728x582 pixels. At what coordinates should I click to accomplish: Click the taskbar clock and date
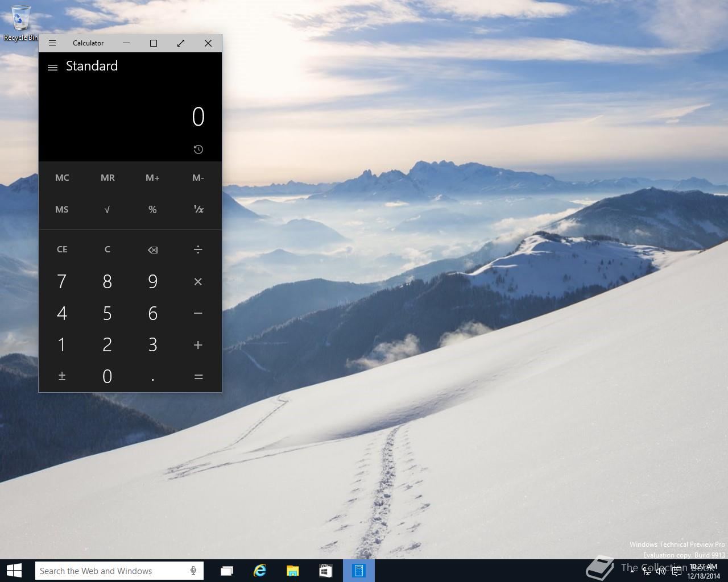point(704,571)
